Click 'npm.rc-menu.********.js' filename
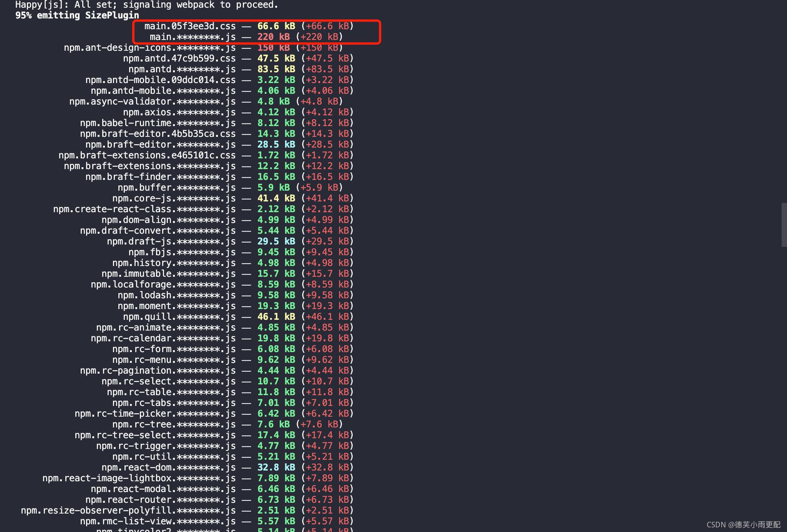 coord(174,360)
